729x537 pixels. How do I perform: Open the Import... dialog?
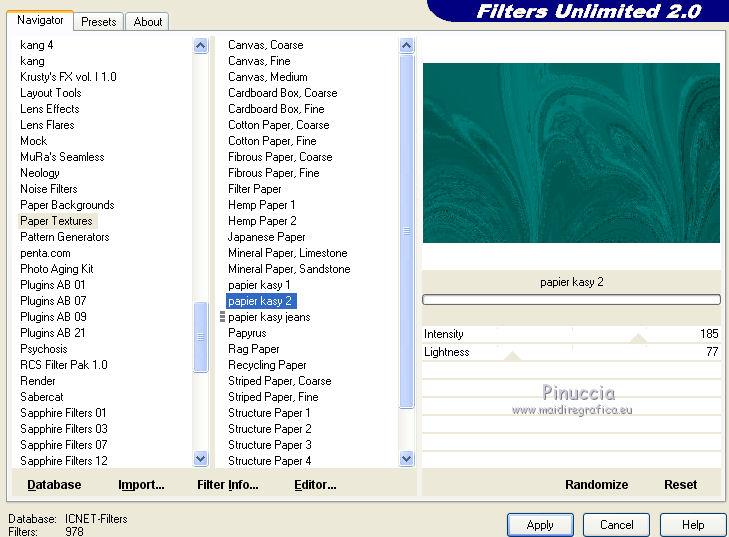tap(141, 485)
